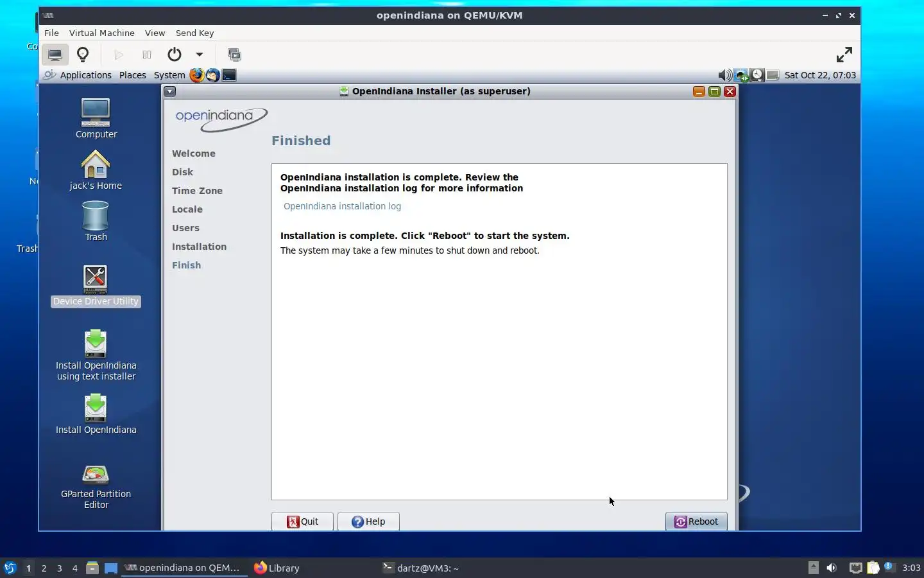The image size is (924, 578).
Task: Switch to workspace 3
Action: pyautogui.click(x=59, y=568)
